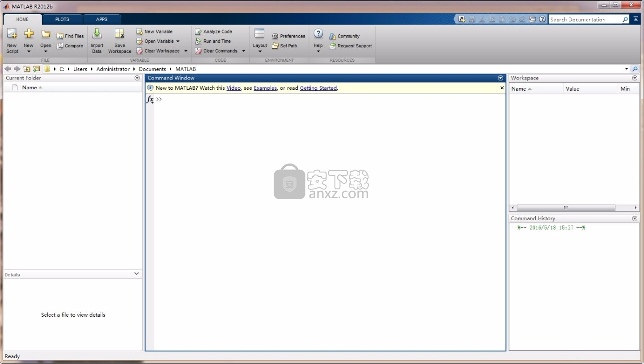This screenshot has height=364, width=644.
Task: Click the forward navigation arrow
Action: [x=17, y=69]
